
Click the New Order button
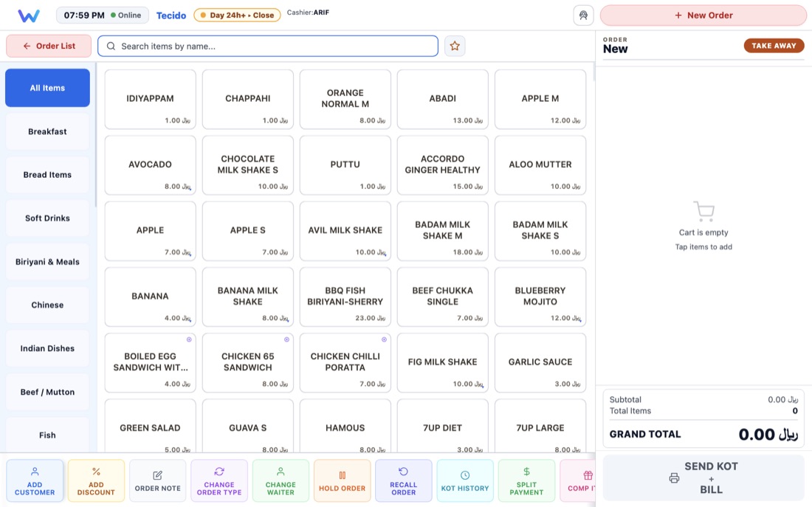coord(703,15)
